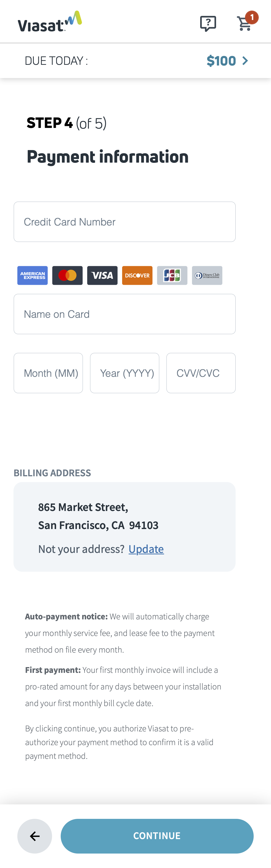Focus the Credit Card Number field
Viewport: 271px width, 868px height.
click(x=124, y=222)
